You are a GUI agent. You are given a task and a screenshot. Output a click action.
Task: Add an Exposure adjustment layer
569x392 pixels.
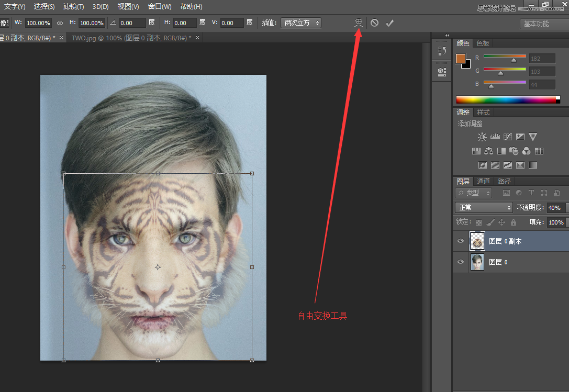tap(520, 137)
